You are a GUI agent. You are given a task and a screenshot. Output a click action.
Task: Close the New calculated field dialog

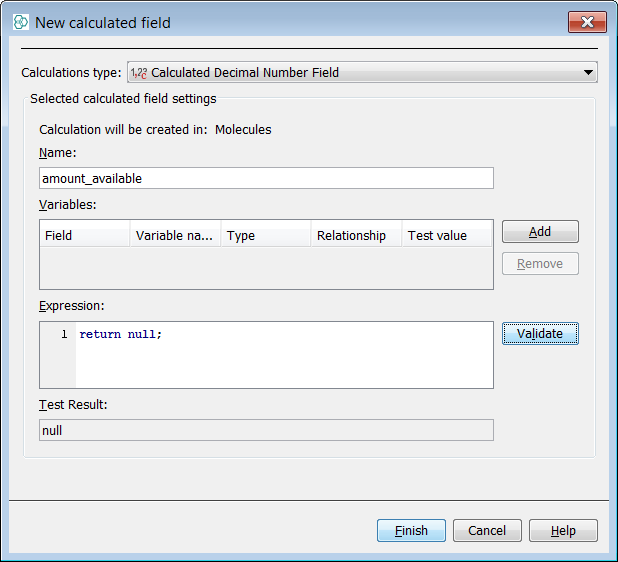(588, 22)
